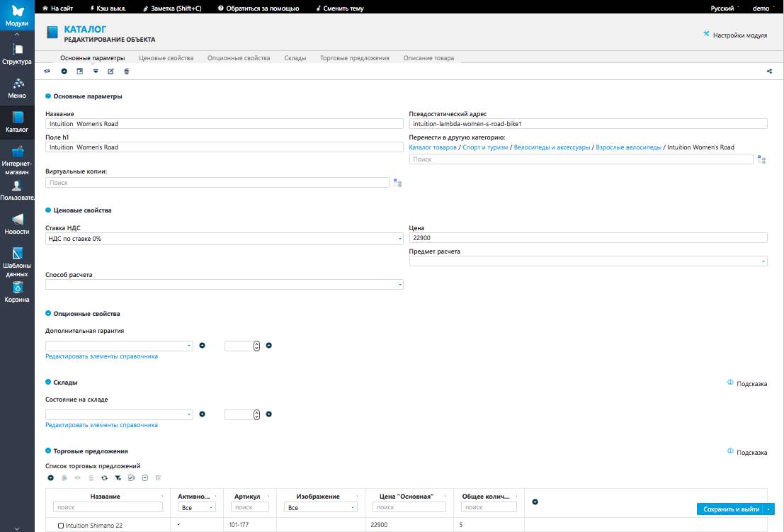Switch to the Торговые предложения tab
This screenshot has width=784, height=532.
[354, 58]
